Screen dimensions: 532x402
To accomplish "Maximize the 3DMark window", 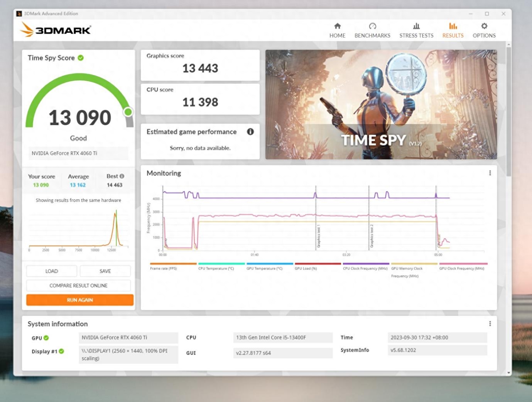I will coord(487,14).
